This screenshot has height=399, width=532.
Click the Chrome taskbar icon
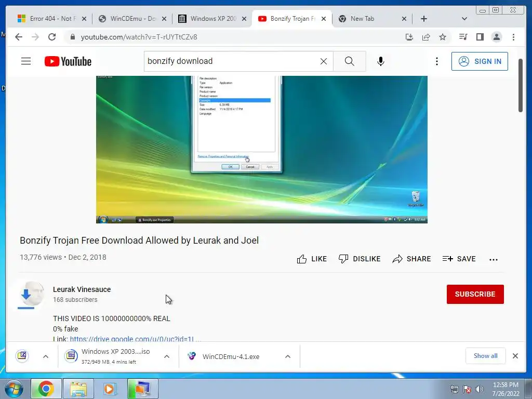point(46,389)
